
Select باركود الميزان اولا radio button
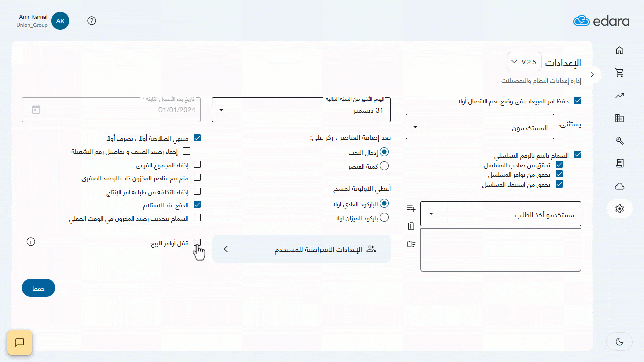click(384, 217)
